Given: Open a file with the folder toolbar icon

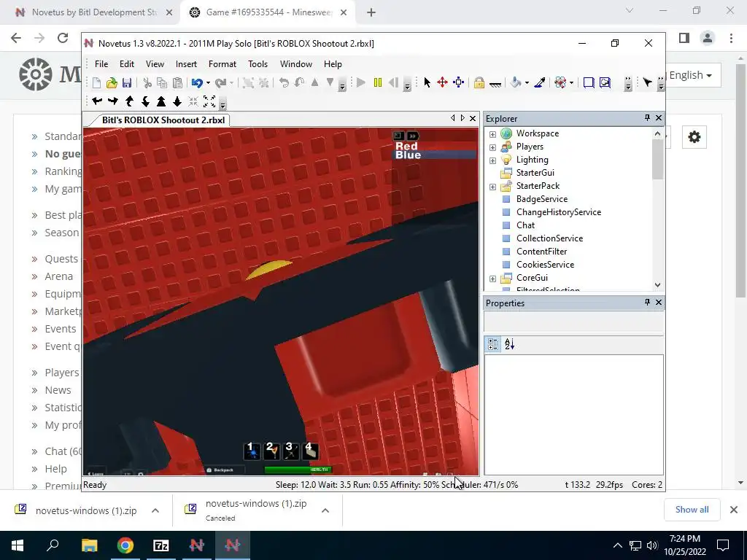Looking at the screenshot, I should pyautogui.click(x=112, y=83).
